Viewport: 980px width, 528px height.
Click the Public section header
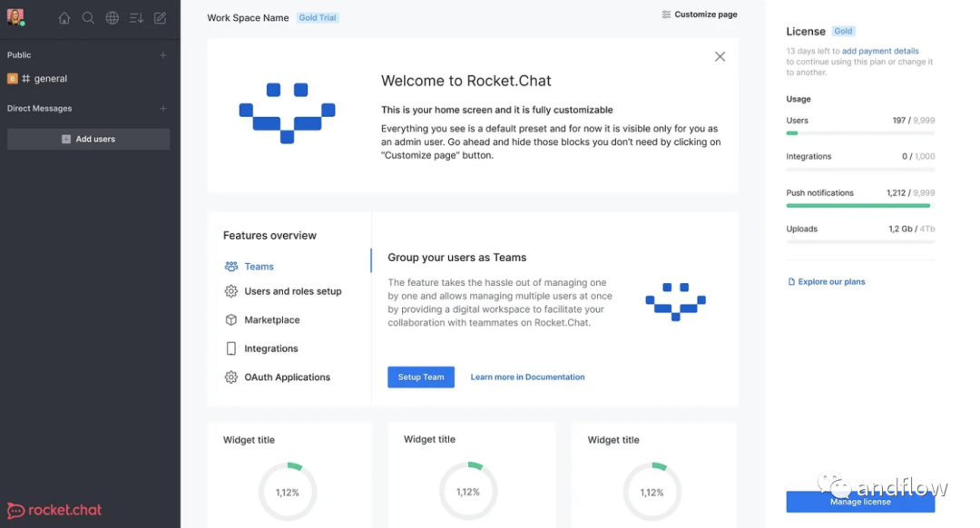point(19,55)
